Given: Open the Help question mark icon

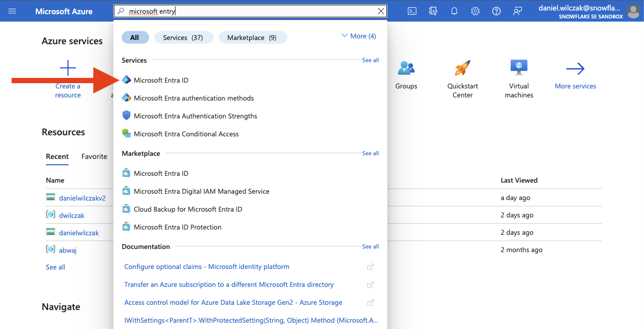Looking at the screenshot, I should (x=496, y=11).
